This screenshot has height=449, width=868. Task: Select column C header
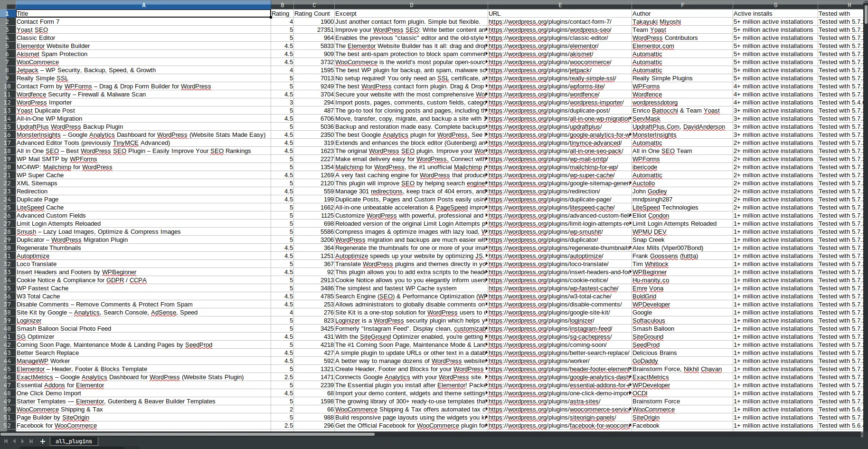click(x=314, y=5)
